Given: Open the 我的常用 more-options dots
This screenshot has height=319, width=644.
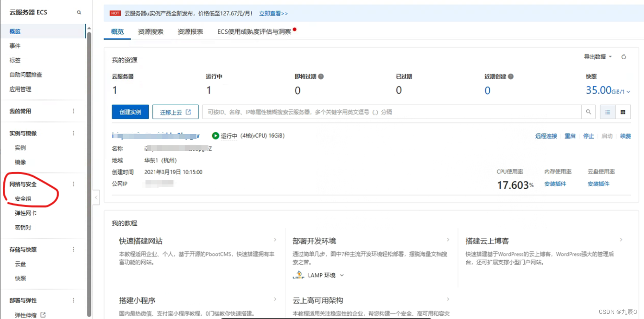Looking at the screenshot, I should coord(73,111).
